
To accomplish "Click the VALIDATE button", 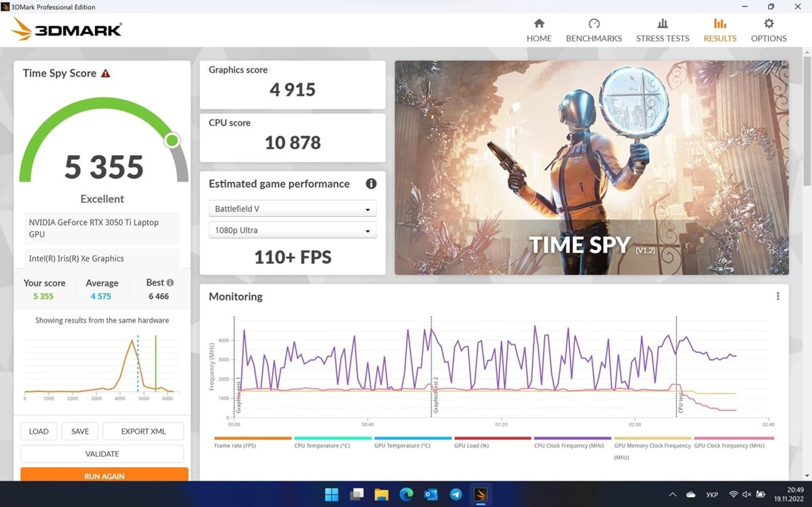I will 102,454.
